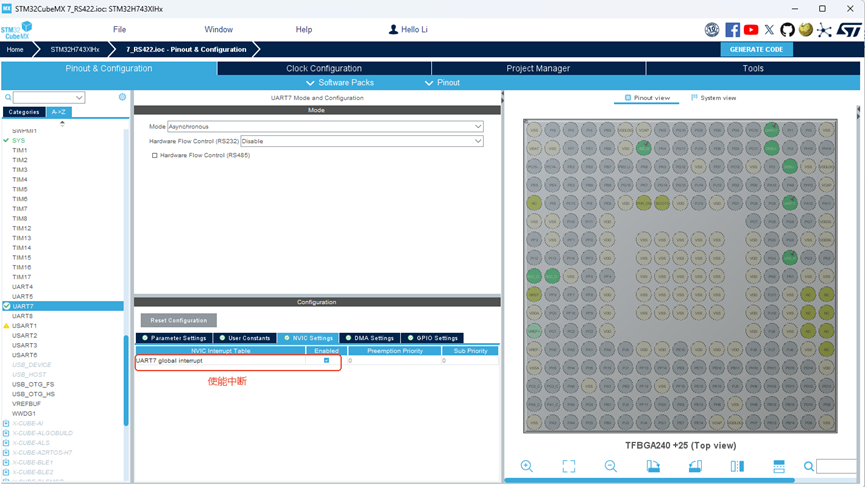Toggle the UART7 global interrupt Enabled checkbox
This screenshot has width=865, height=487.
pyautogui.click(x=327, y=361)
